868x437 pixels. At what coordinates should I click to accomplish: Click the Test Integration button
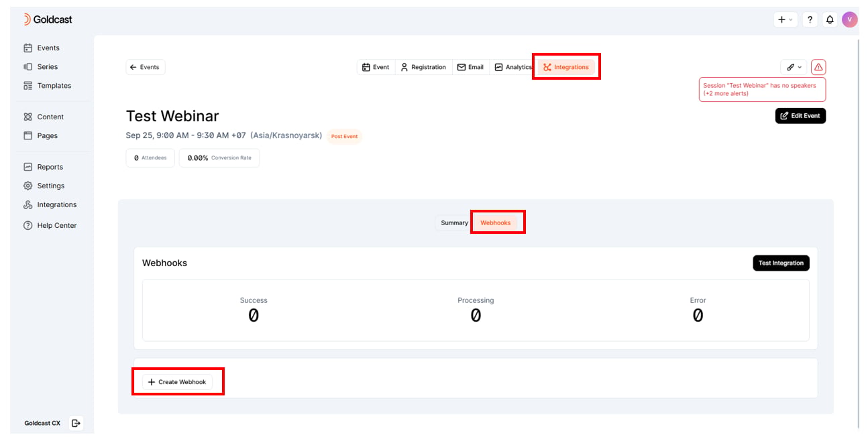(781, 263)
